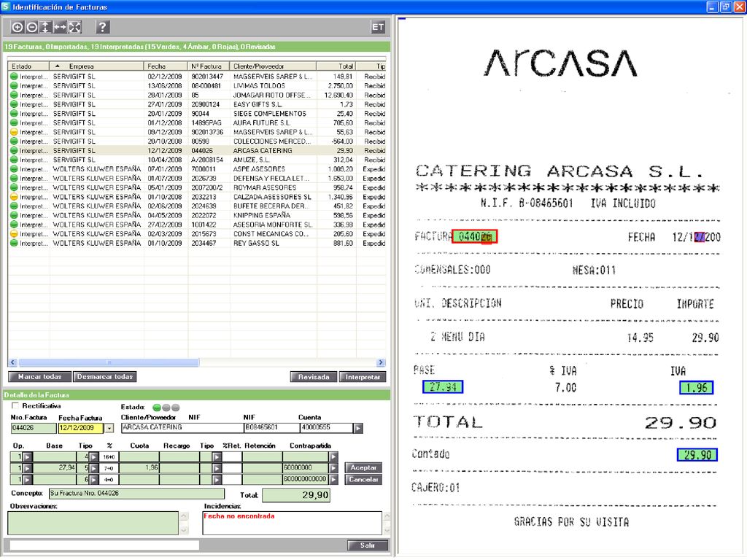747x560 pixels.
Task: Click the highlighted Contado amount 29.90 on receipt
Action: [697, 455]
